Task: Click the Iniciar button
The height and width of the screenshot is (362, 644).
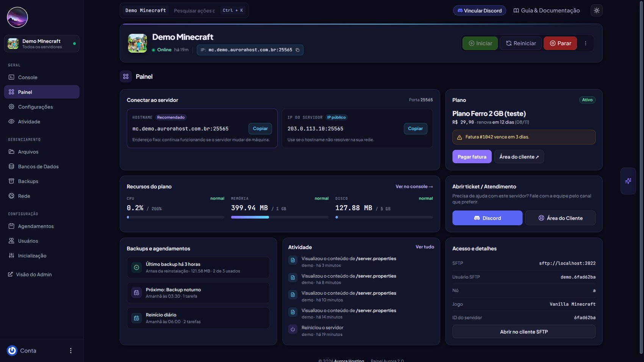Action: pos(480,43)
